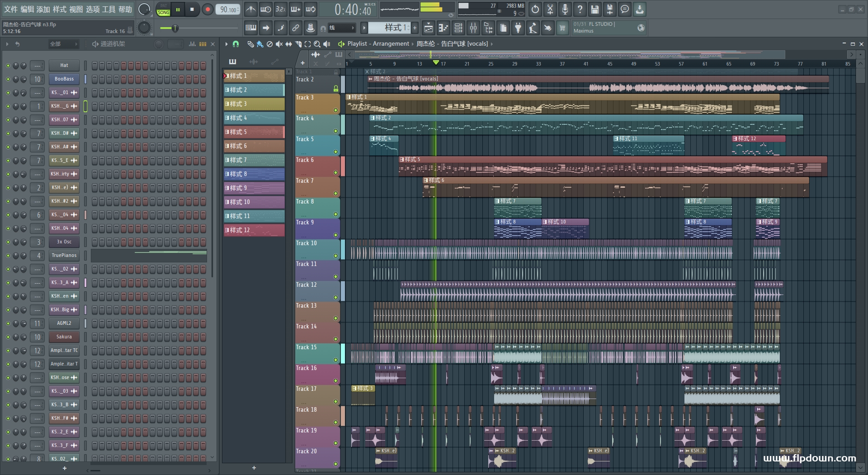Screen dimensions: 868x475
Task: Open the 全部 channel filter dropdown
Action: [x=64, y=44]
